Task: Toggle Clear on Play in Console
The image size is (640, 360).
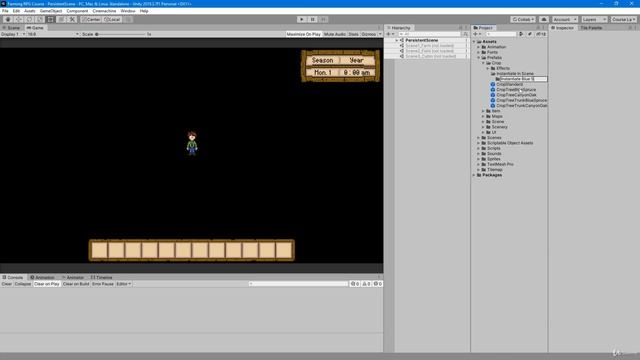Action: coord(47,284)
